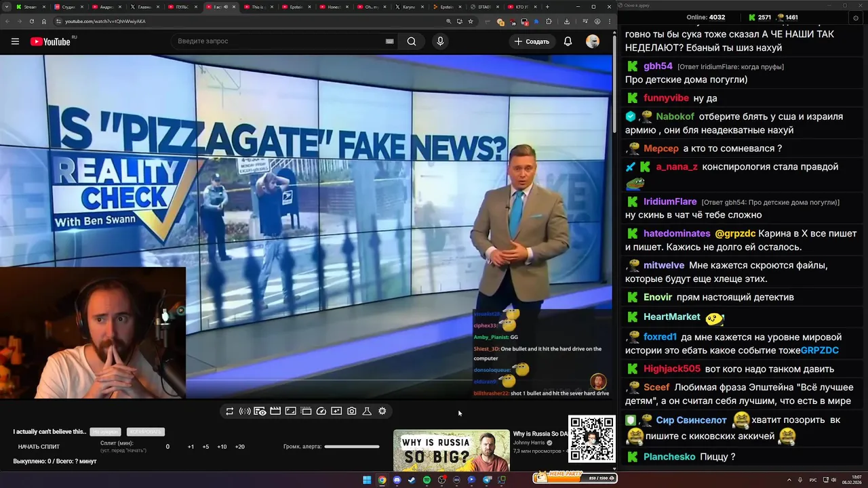Click the КОПИРОВАТЬ button
This screenshot has width=868, height=488.
pos(145,432)
